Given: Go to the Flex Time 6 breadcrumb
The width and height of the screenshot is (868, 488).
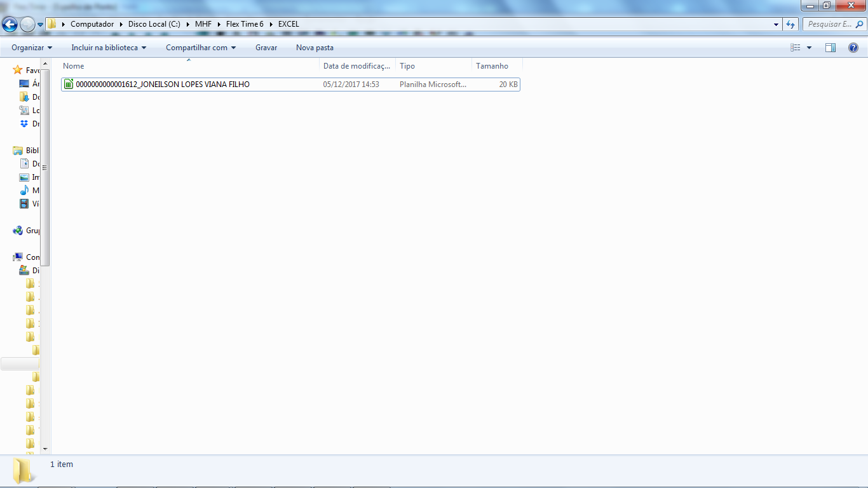Looking at the screenshot, I should pos(245,24).
